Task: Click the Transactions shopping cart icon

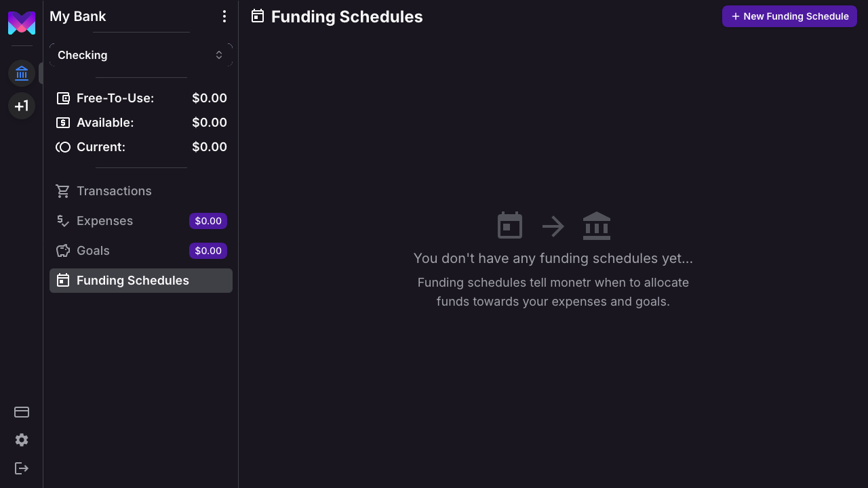Action: (63, 191)
